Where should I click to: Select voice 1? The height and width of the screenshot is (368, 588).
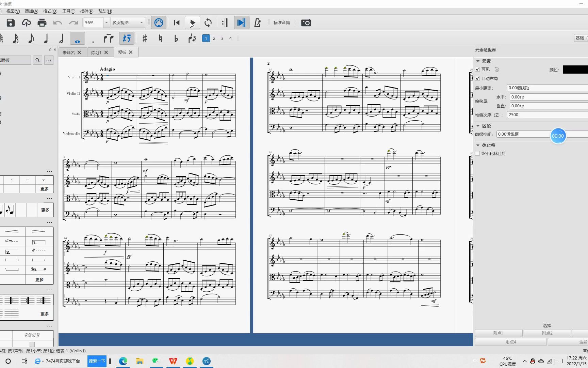206,39
